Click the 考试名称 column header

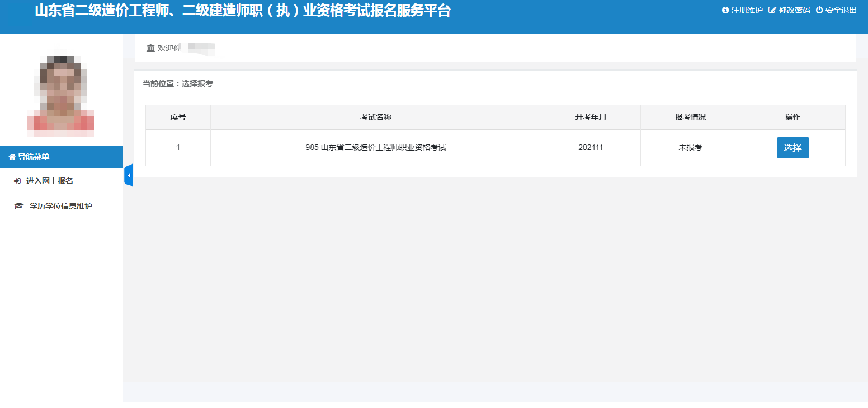point(375,117)
